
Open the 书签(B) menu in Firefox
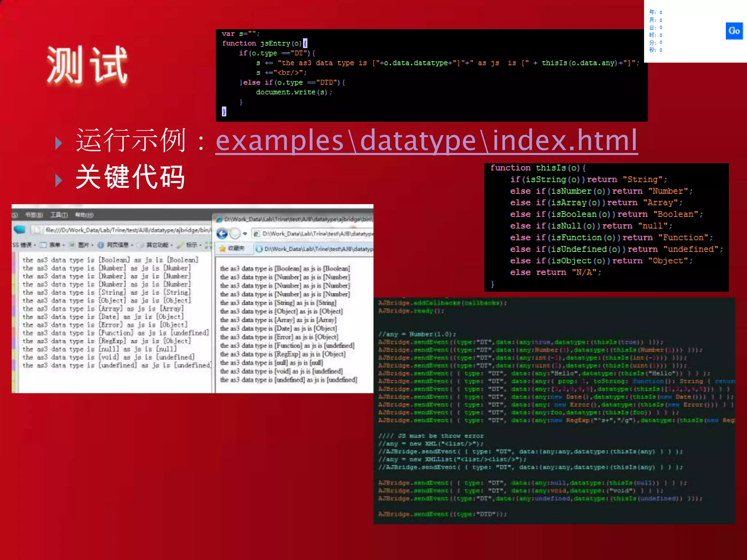(34, 215)
